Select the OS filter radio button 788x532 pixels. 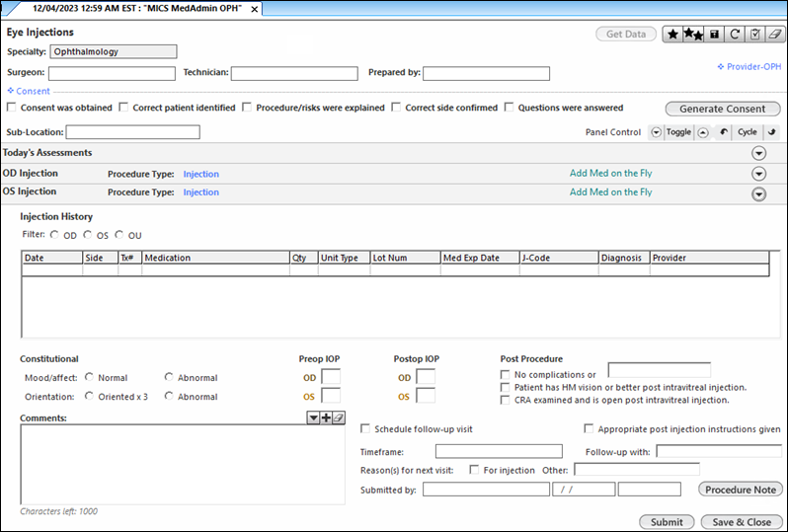(88, 235)
